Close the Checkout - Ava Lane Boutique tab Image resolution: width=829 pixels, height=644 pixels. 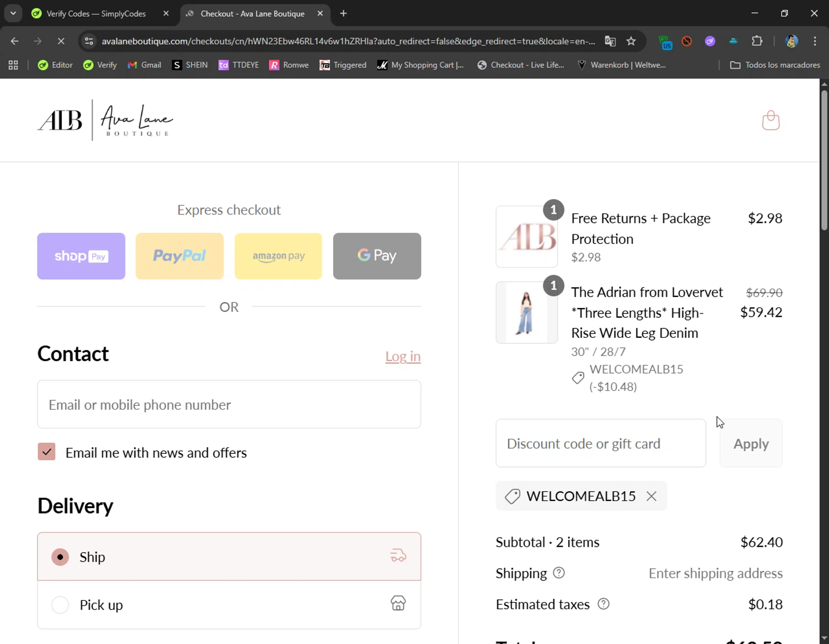320,14
